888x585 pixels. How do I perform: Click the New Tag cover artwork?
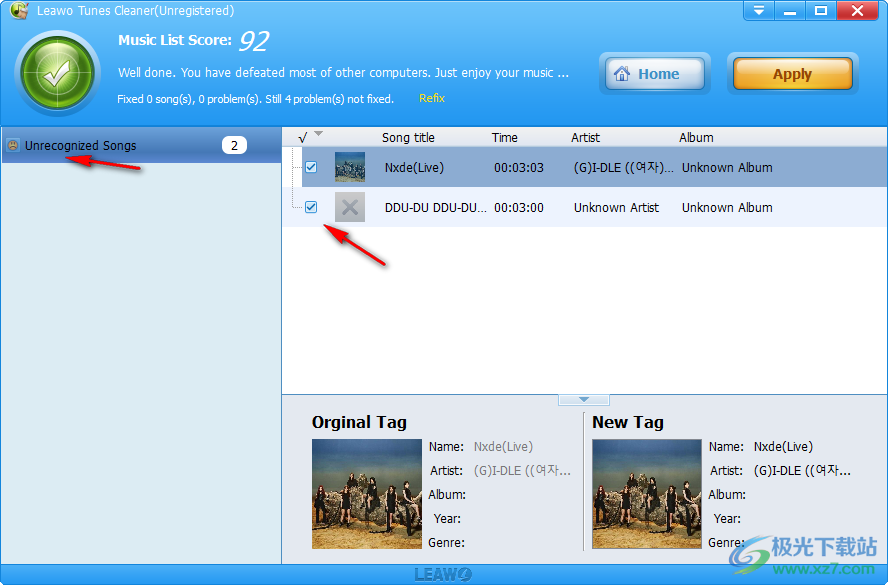coord(647,494)
